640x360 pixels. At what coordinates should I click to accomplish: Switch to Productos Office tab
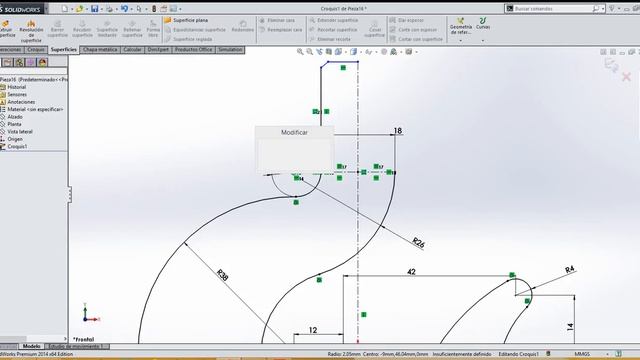point(193,49)
